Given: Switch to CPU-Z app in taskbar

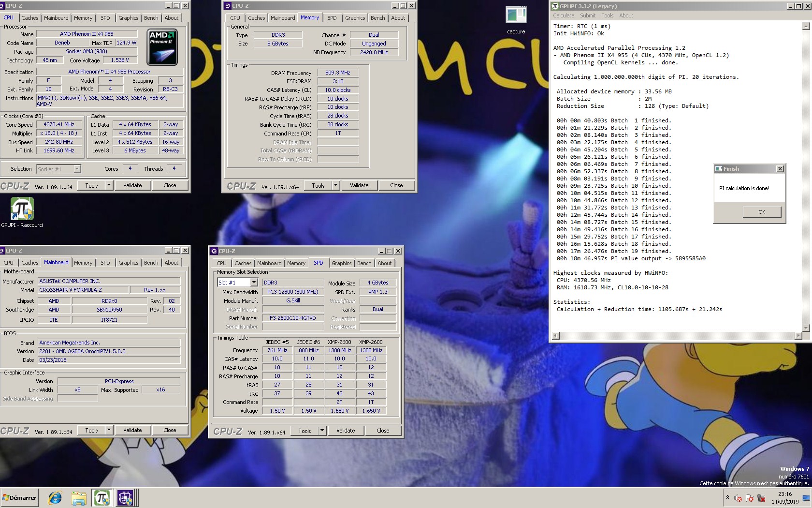Looking at the screenshot, I should [126, 498].
